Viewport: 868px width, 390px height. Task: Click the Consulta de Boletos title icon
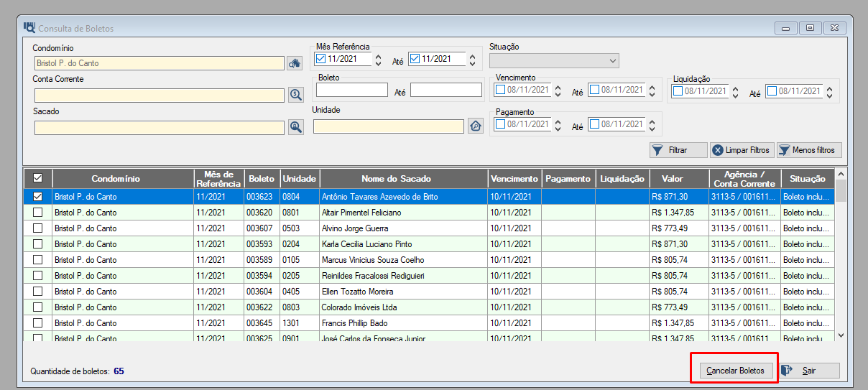(29, 28)
